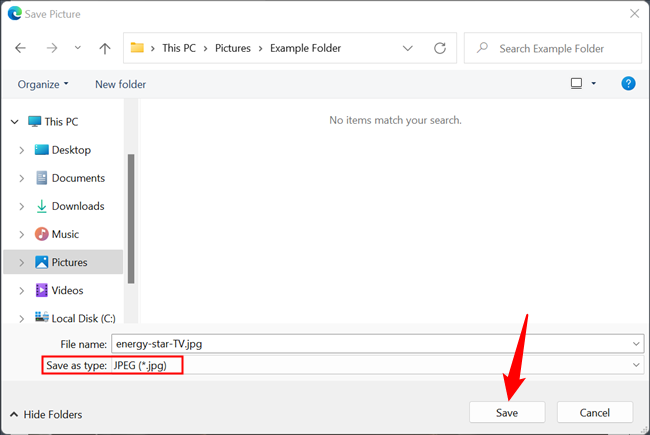Click the Documents icon in tree
Screen dimensions: 650x435
41,178
